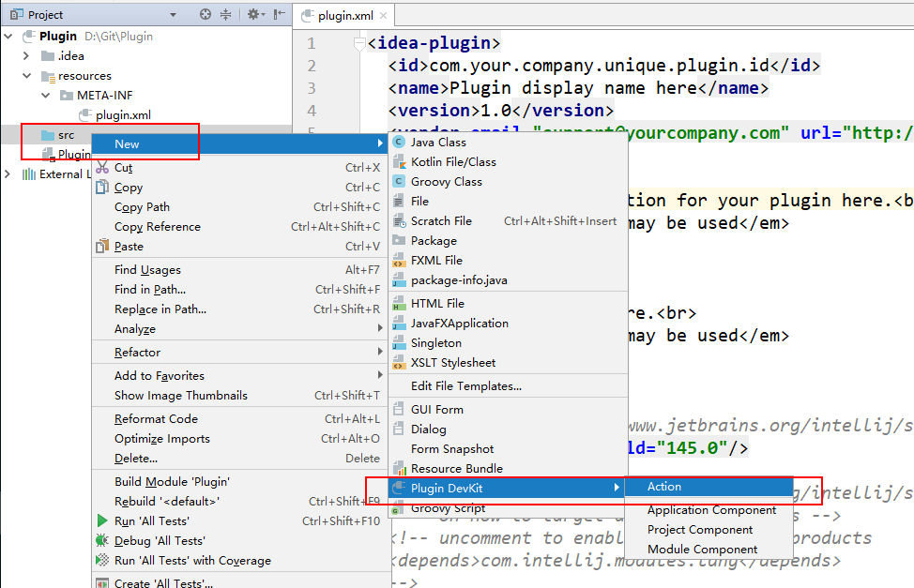This screenshot has width=914, height=588.
Task: Click the GUI Form icon
Action: pyautogui.click(x=399, y=409)
